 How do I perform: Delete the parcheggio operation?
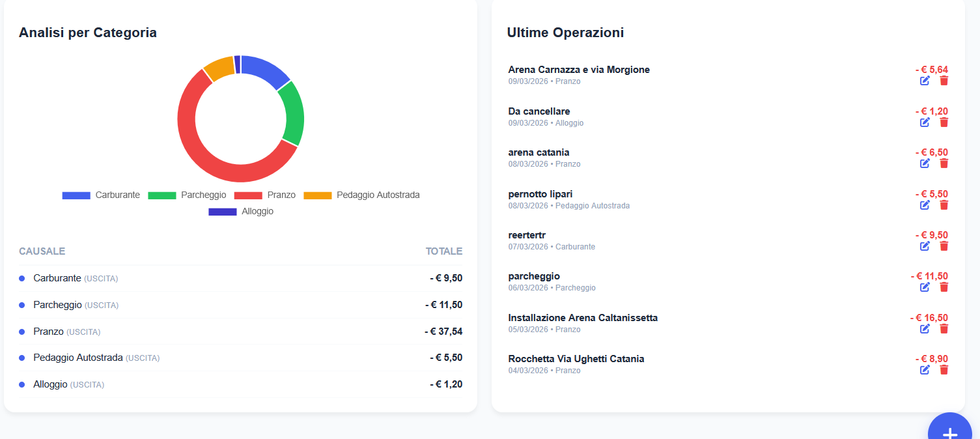tap(944, 287)
